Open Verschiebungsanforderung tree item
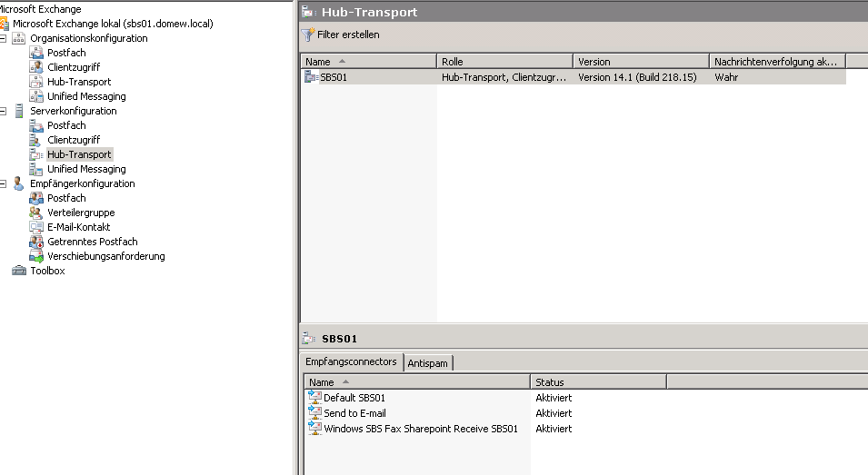The image size is (868, 475). click(x=106, y=256)
